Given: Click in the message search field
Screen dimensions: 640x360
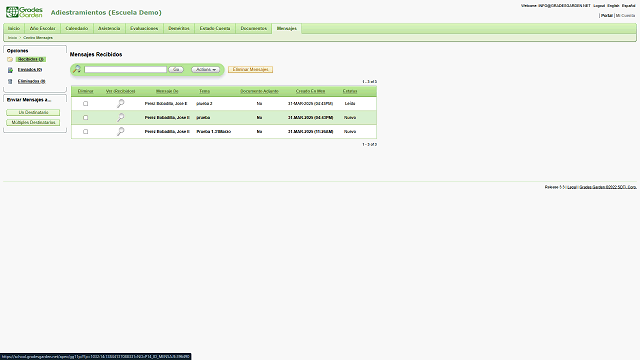Looking at the screenshot, I should (125, 70).
